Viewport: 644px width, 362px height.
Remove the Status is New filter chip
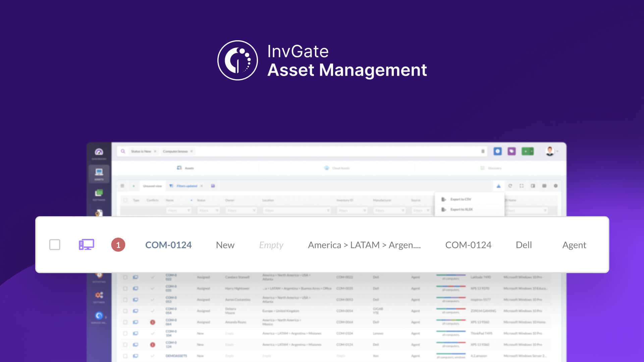coord(155,152)
